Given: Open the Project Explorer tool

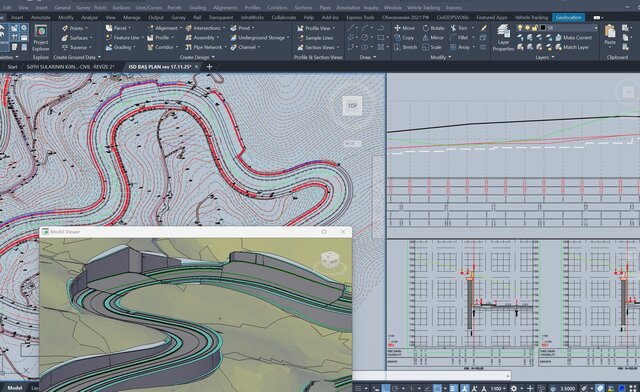Looking at the screenshot, I should click(x=41, y=38).
